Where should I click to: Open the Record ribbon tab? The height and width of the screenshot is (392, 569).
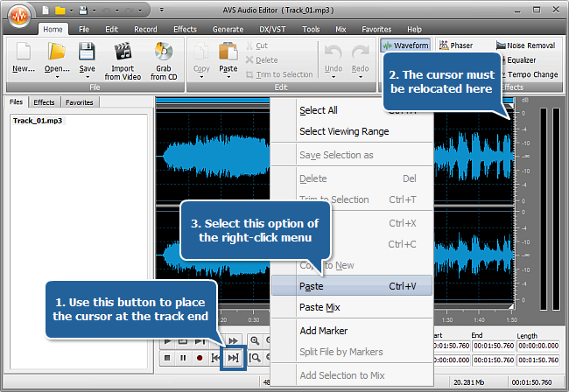[145, 30]
